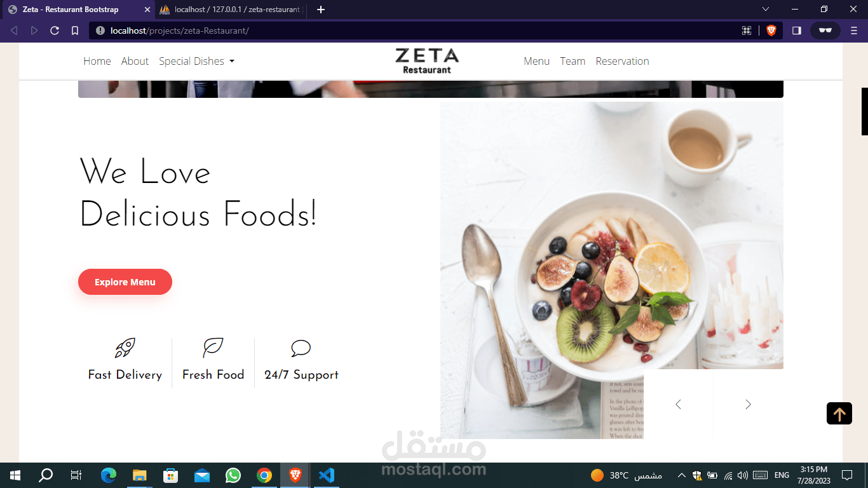The height and width of the screenshot is (488, 868).
Task: Click the carousel previous arrow
Action: [678, 404]
